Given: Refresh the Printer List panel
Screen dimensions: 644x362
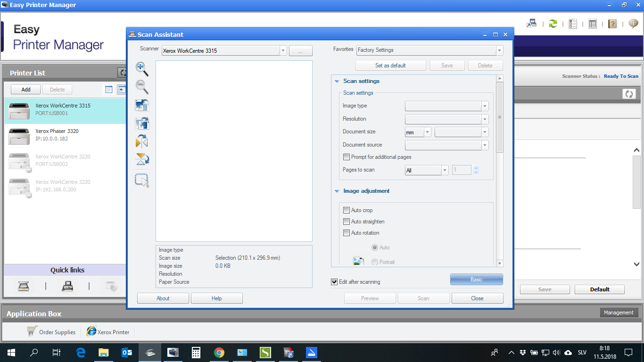Looking at the screenshot, I should [x=123, y=73].
